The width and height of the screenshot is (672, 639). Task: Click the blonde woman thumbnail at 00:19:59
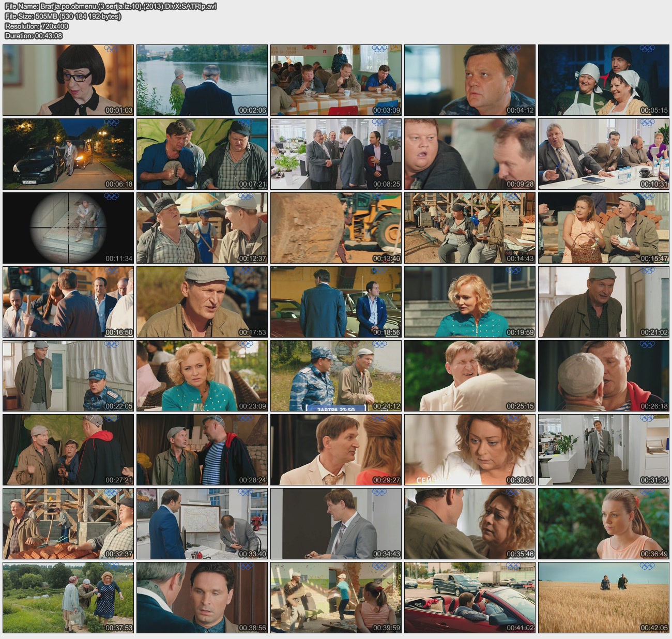(x=470, y=302)
